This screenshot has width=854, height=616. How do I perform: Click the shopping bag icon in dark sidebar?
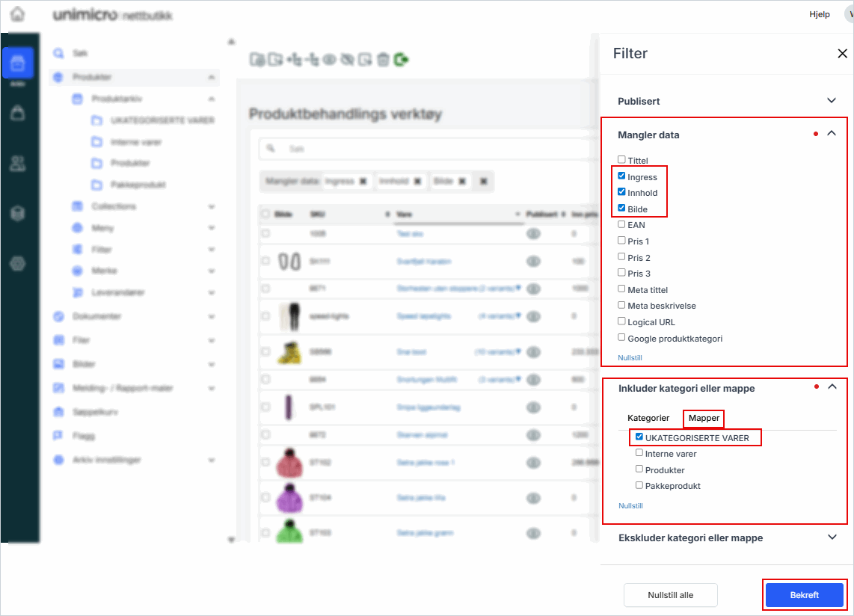pyautogui.click(x=18, y=113)
